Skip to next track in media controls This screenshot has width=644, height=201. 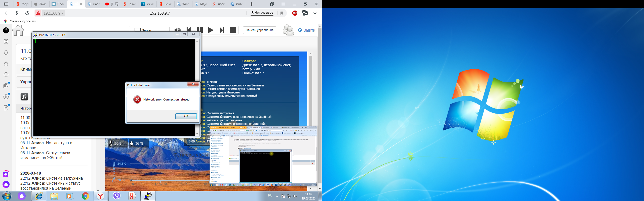pyautogui.click(x=222, y=30)
